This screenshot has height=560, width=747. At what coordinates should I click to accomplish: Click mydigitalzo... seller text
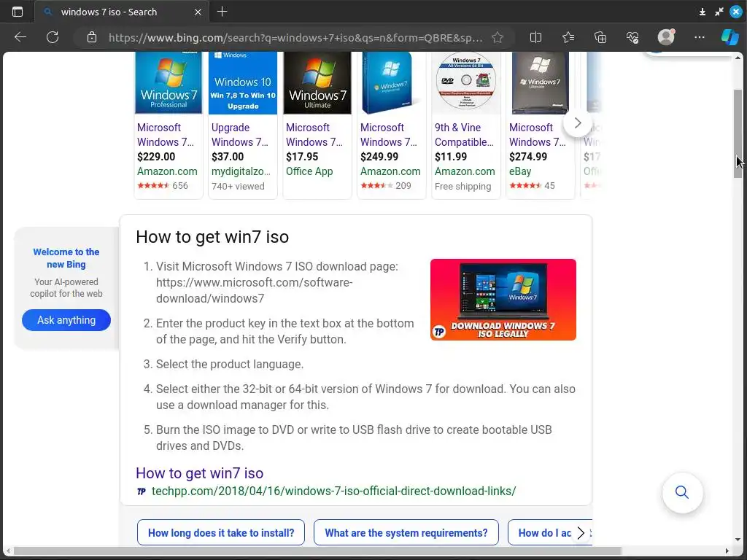pos(241,171)
